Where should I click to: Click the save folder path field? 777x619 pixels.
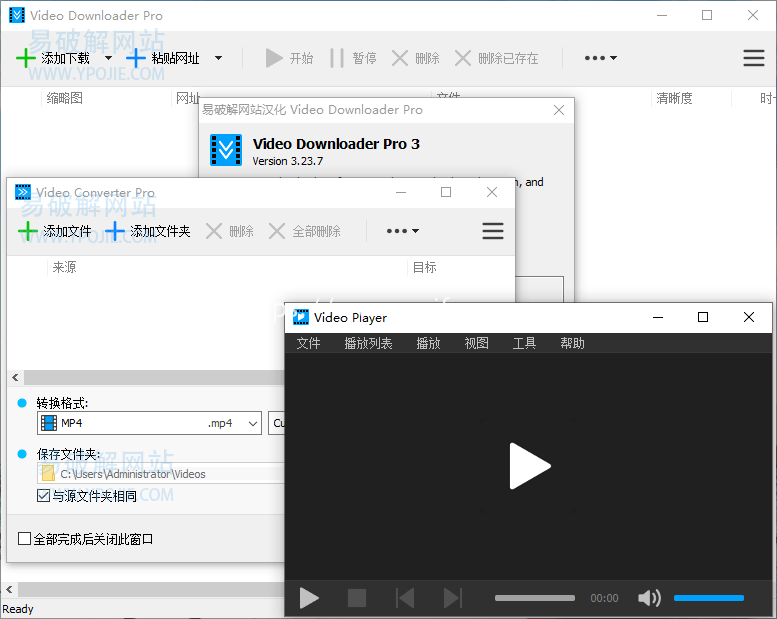(x=161, y=474)
